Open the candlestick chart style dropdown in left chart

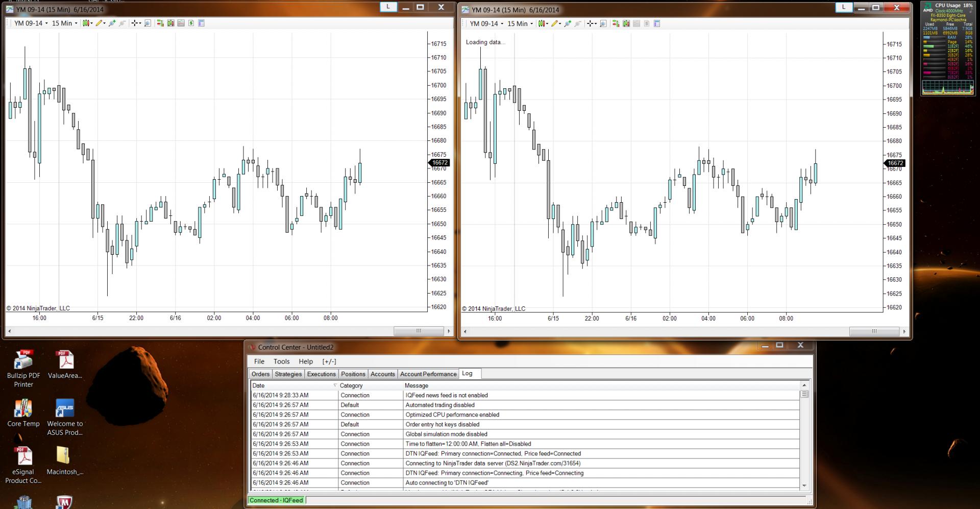(x=88, y=23)
